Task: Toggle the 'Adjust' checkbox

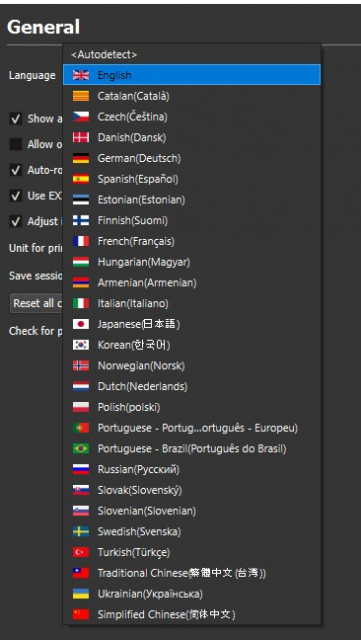Action: point(16,222)
